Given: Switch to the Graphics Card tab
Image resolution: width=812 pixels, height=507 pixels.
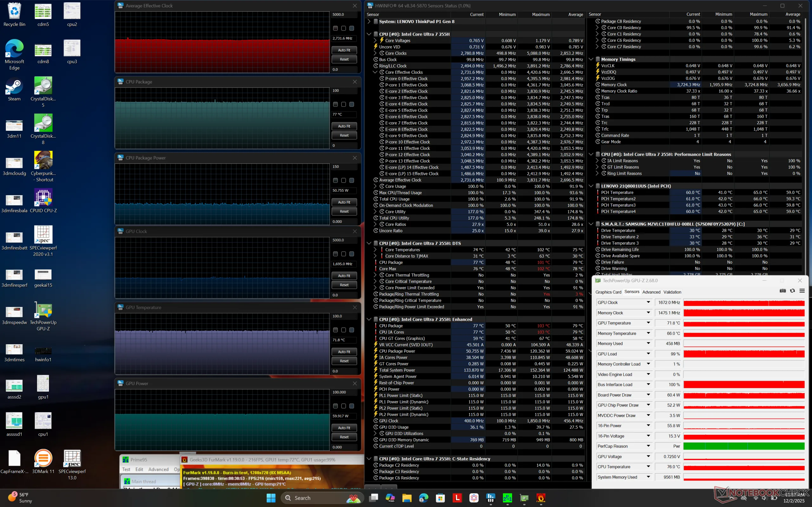Looking at the screenshot, I should (x=608, y=292).
